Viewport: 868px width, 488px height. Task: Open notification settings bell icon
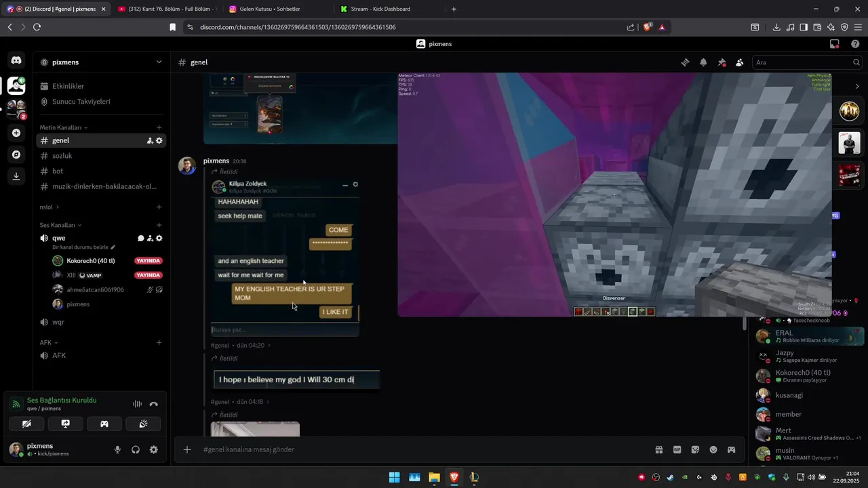coord(703,62)
